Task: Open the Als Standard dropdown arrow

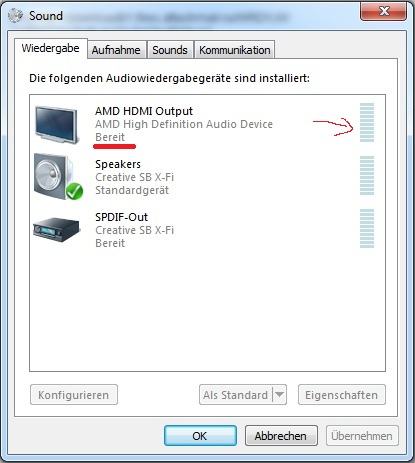Action: point(280,395)
